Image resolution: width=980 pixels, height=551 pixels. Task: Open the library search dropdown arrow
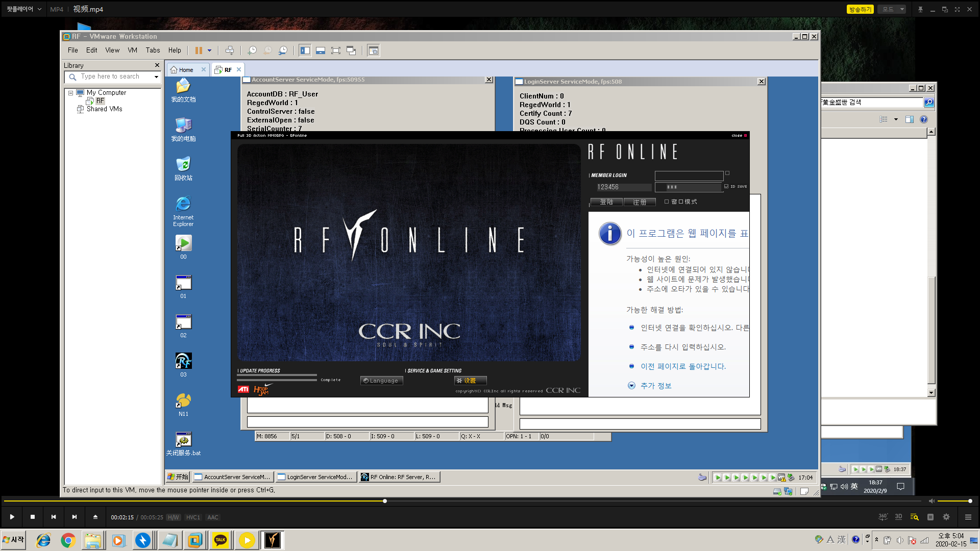[156, 77]
